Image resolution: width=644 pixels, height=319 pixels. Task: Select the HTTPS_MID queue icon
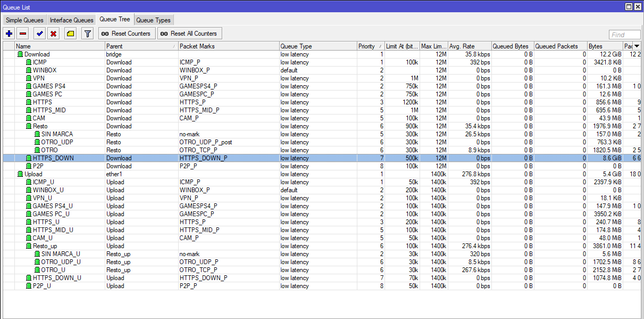pos(29,110)
